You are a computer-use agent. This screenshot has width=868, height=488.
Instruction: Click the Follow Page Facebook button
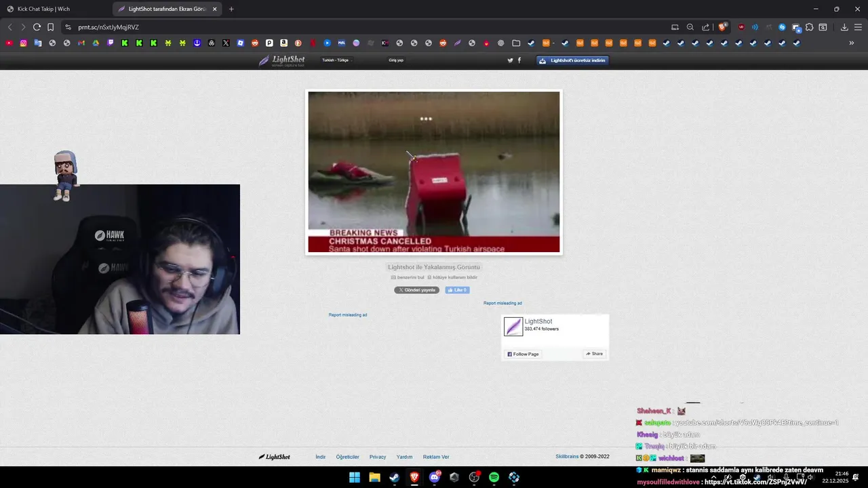(x=522, y=354)
